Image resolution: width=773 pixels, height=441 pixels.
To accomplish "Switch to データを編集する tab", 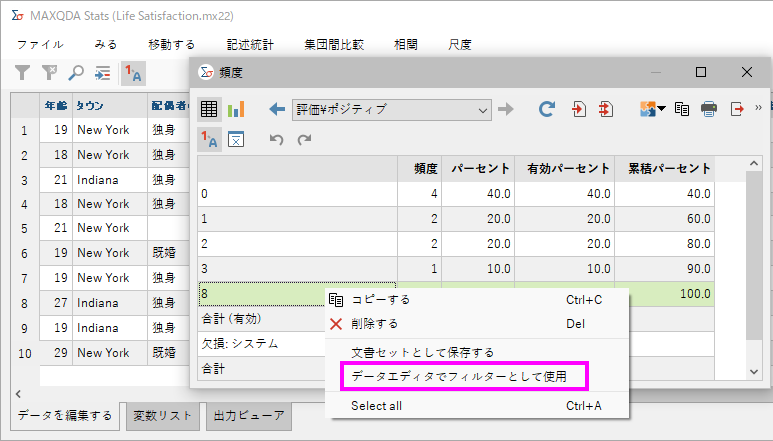I will pos(65,415).
